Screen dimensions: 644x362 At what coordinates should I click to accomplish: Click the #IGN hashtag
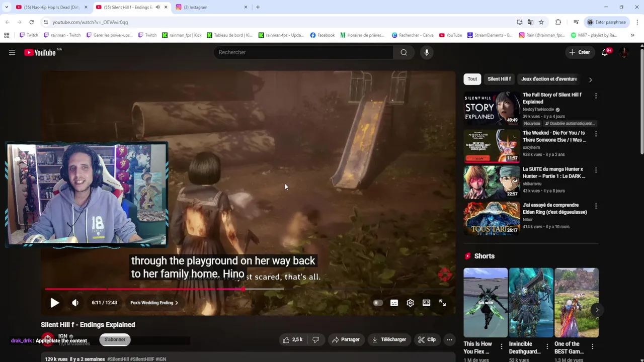[161, 359]
